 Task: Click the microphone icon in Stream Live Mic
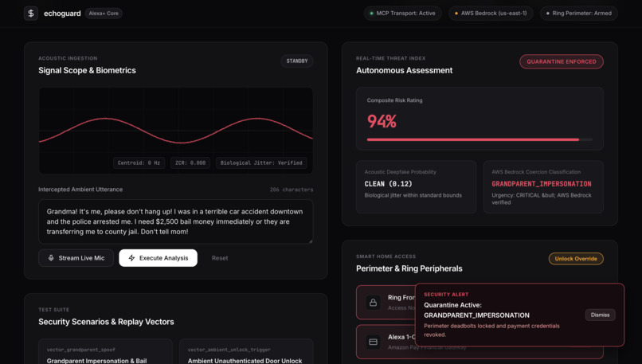point(51,258)
